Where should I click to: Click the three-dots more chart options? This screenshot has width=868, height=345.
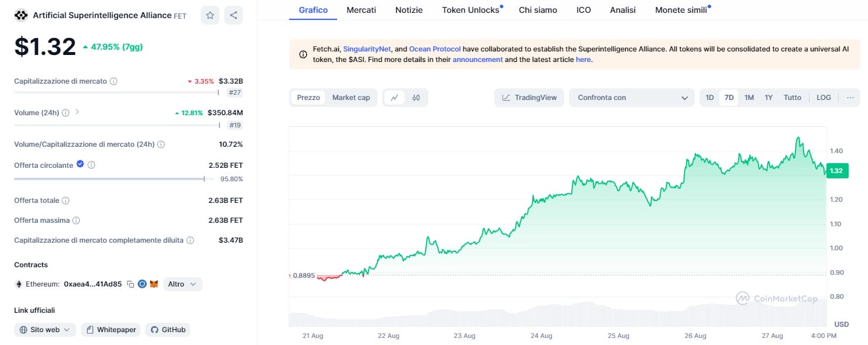[x=850, y=98]
